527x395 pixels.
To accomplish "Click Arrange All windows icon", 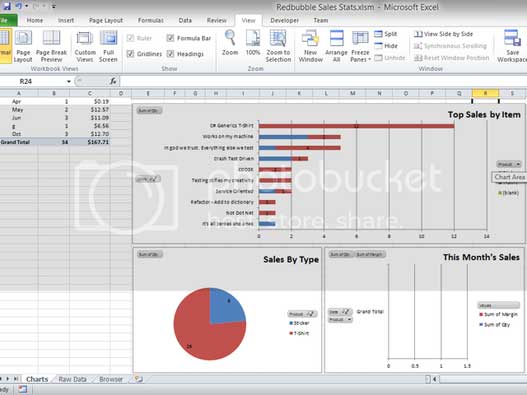I will [x=336, y=38].
